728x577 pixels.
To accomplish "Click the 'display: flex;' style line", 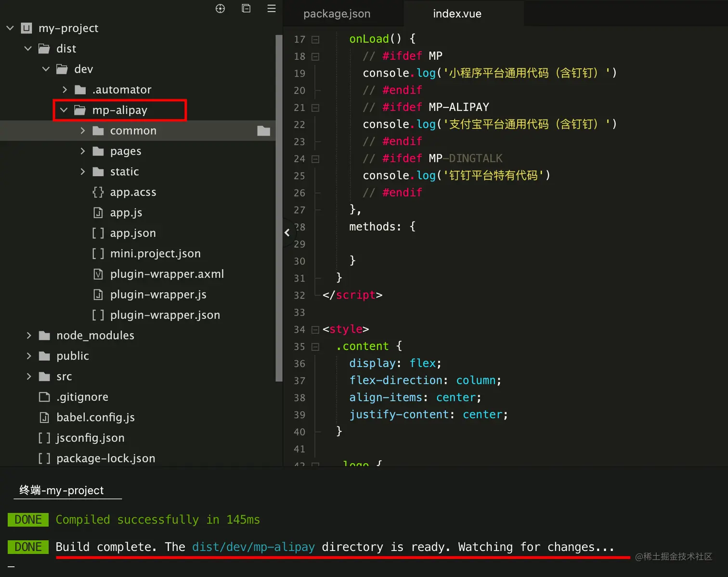I will point(395,363).
